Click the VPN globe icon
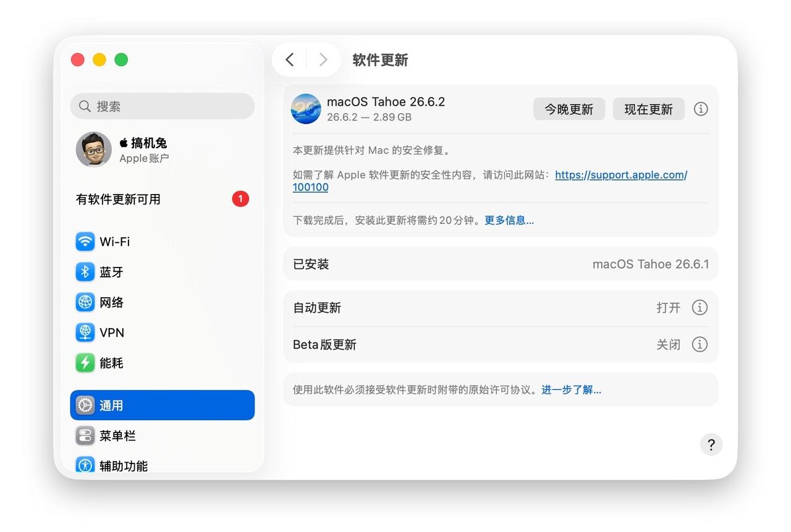Screen dimensions: 791x532 point(85,332)
